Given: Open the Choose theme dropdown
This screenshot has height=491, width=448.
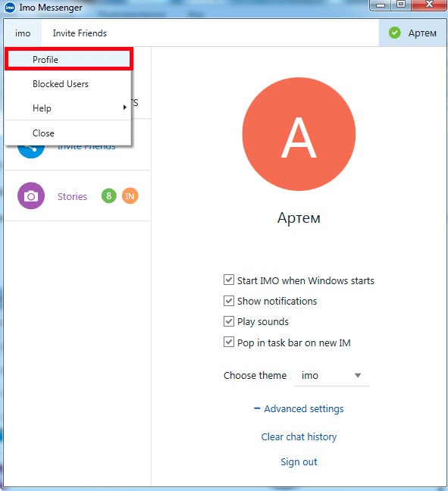Looking at the screenshot, I should click(332, 376).
